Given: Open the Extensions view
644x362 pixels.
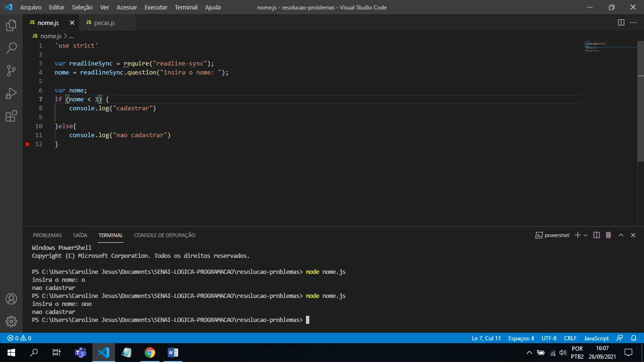Looking at the screenshot, I should (x=11, y=116).
